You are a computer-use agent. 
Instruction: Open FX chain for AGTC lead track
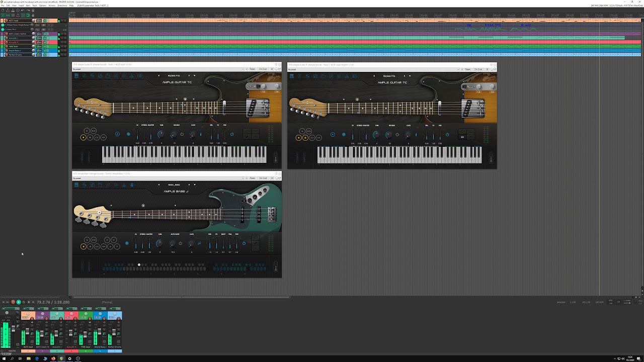tap(45, 21)
